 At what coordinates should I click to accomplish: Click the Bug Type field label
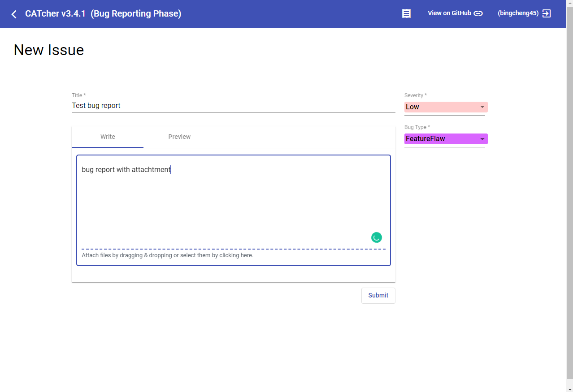[x=417, y=127]
